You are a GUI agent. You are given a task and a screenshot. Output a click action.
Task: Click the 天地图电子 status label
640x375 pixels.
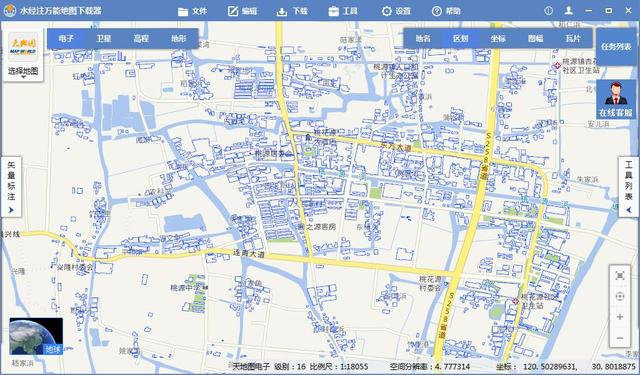pyautogui.click(x=251, y=366)
